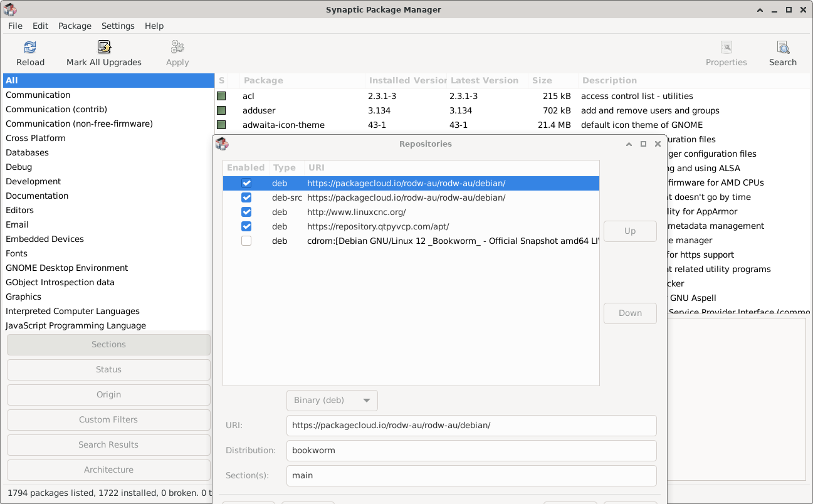
Task: Select the Databases section
Action: tap(108, 152)
